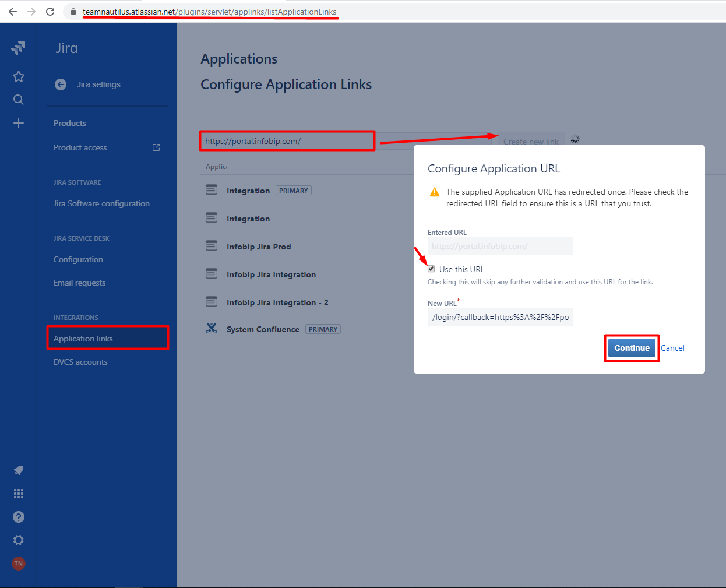726x588 pixels.
Task: Click the plus Create icon
Action: (x=19, y=123)
